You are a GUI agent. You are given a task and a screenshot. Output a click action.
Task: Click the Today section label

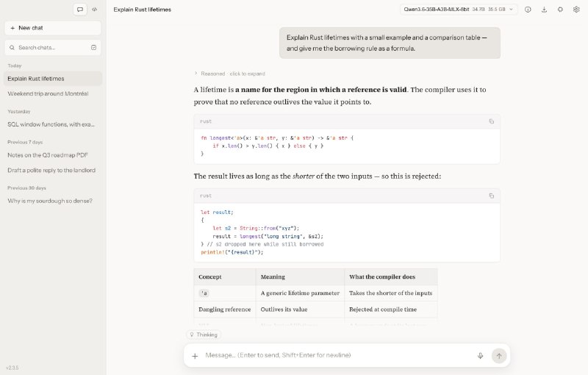pos(15,65)
